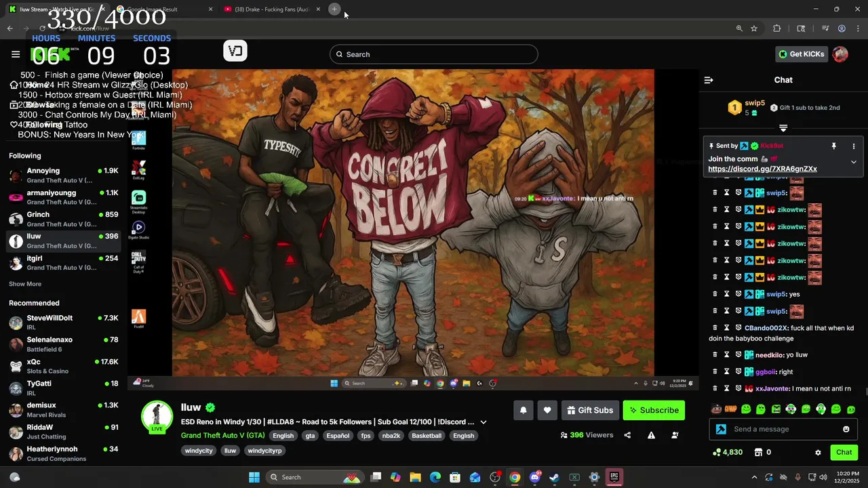Screen dimensions: 868x488
Task: Open RiddaW recommended channel
Action: point(64,432)
